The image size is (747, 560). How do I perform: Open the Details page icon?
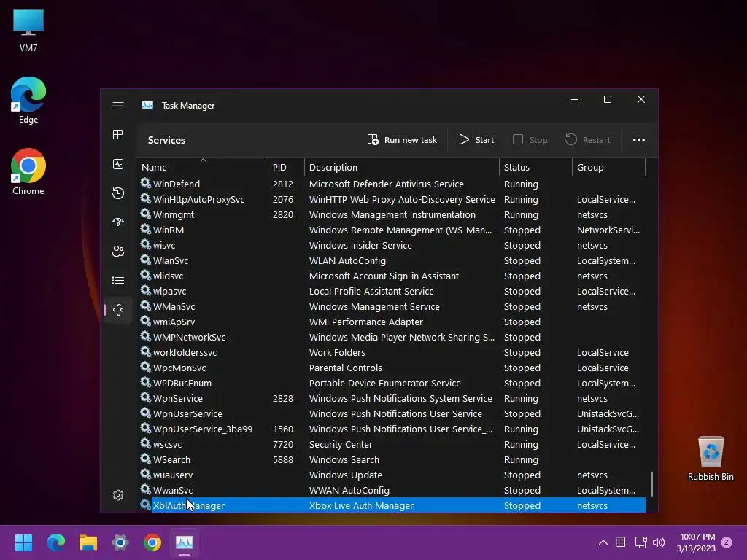tap(118, 281)
